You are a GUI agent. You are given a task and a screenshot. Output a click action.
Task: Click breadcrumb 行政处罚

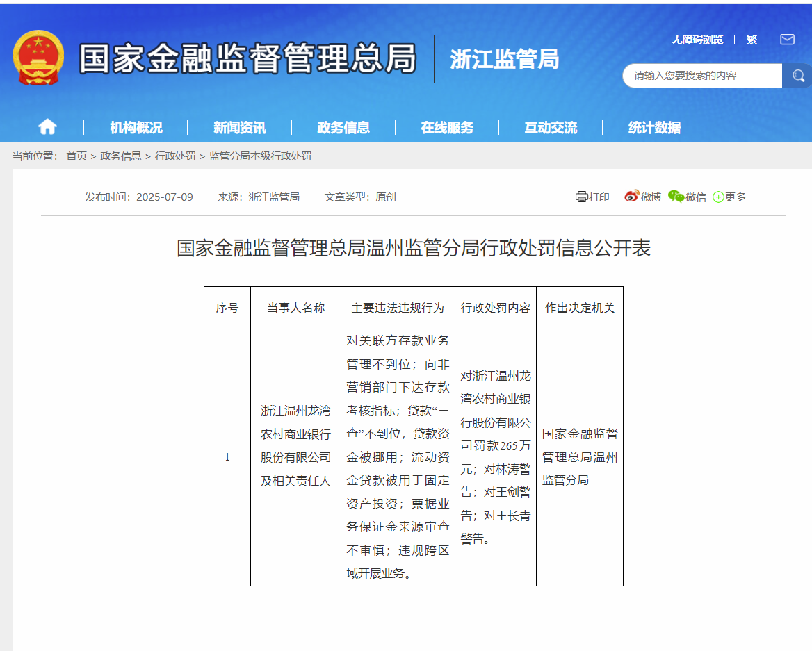(175, 156)
